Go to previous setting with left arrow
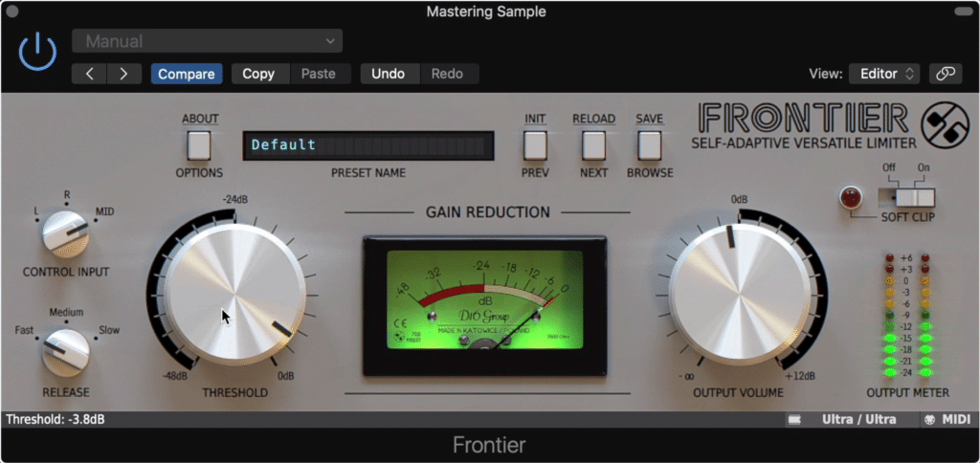Screen dimensions: 980x463 pos(89,74)
